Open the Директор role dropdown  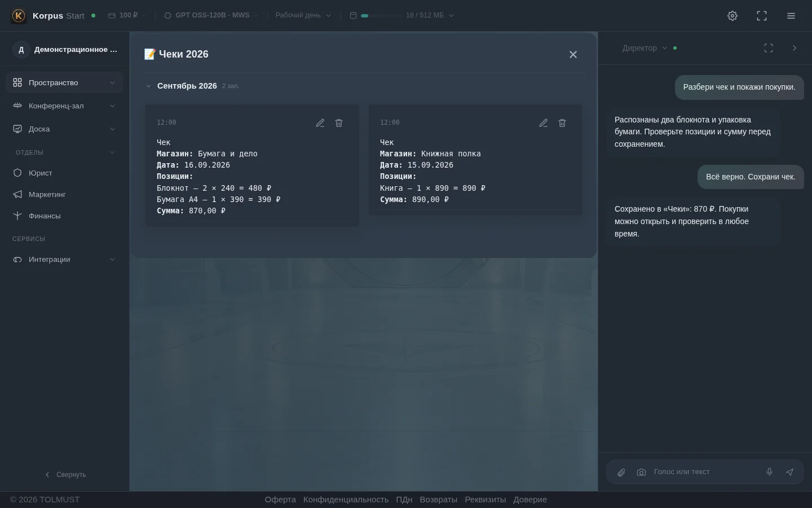(645, 48)
